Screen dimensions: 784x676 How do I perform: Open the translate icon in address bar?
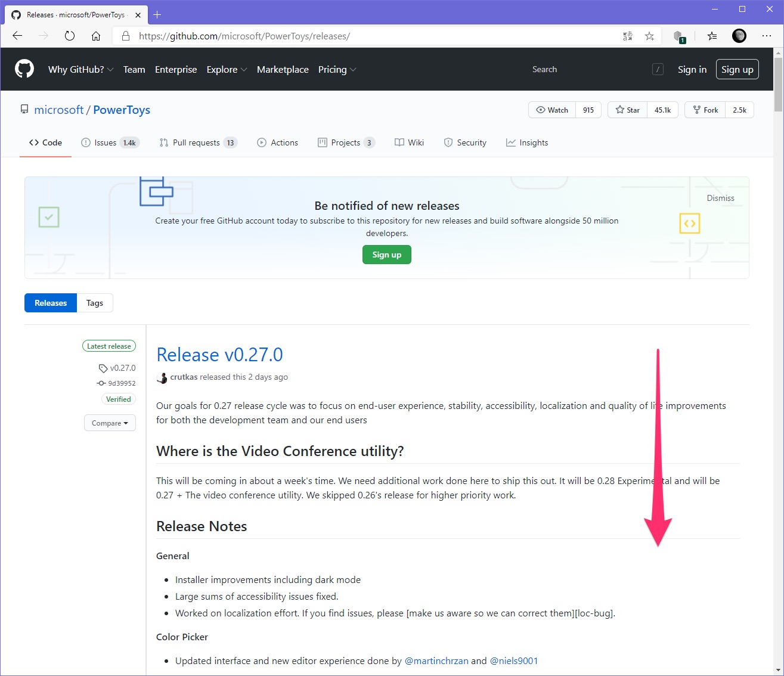[628, 36]
